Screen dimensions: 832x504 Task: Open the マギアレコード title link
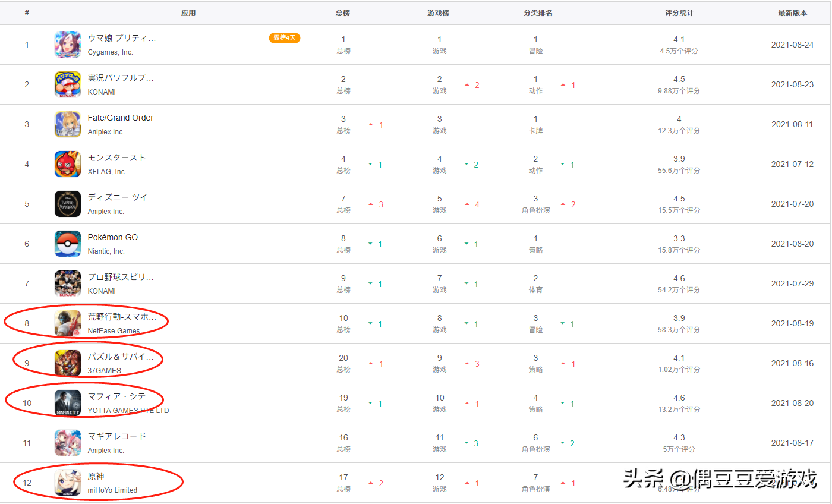(x=122, y=436)
